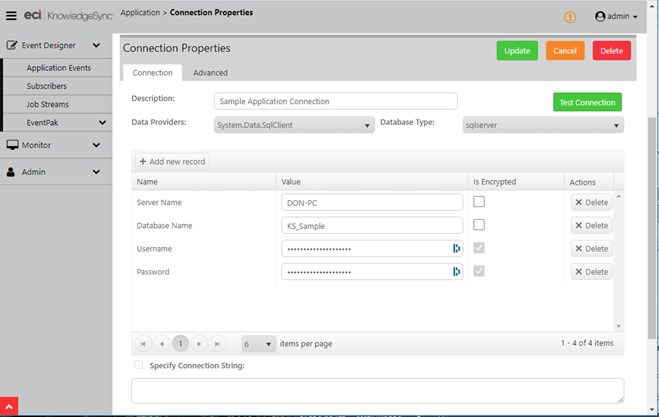Delete the Username record
659x417 pixels.
(x=591, y=248)
